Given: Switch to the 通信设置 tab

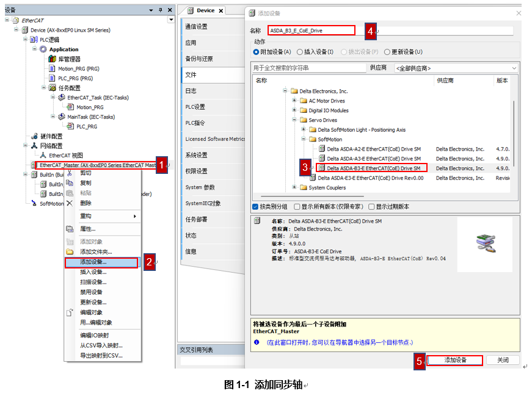Looking at the screenshot, I should (213, 26).
